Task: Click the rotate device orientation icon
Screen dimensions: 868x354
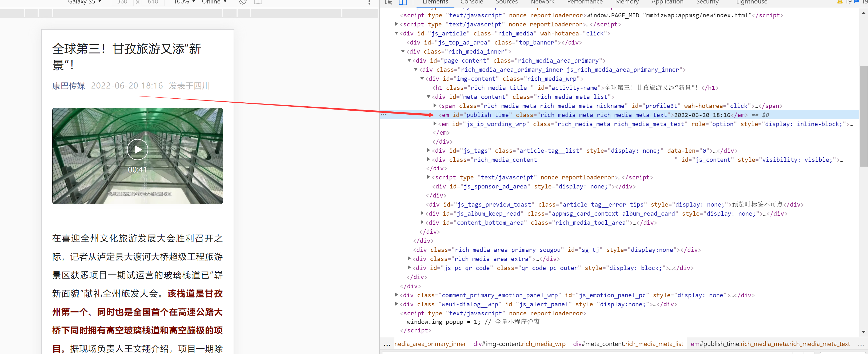Action: [x=243, y=2]
